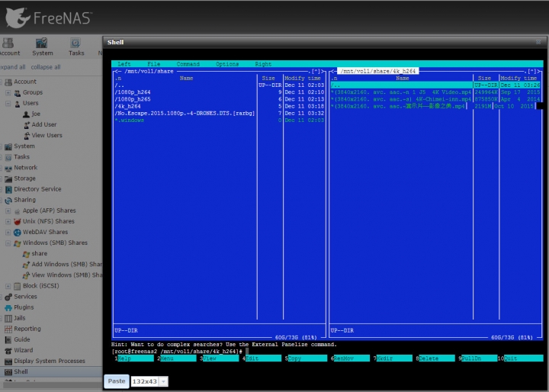549x392 pixels.
Task: Collapse the Users tree node
Action: click(8, 104)
